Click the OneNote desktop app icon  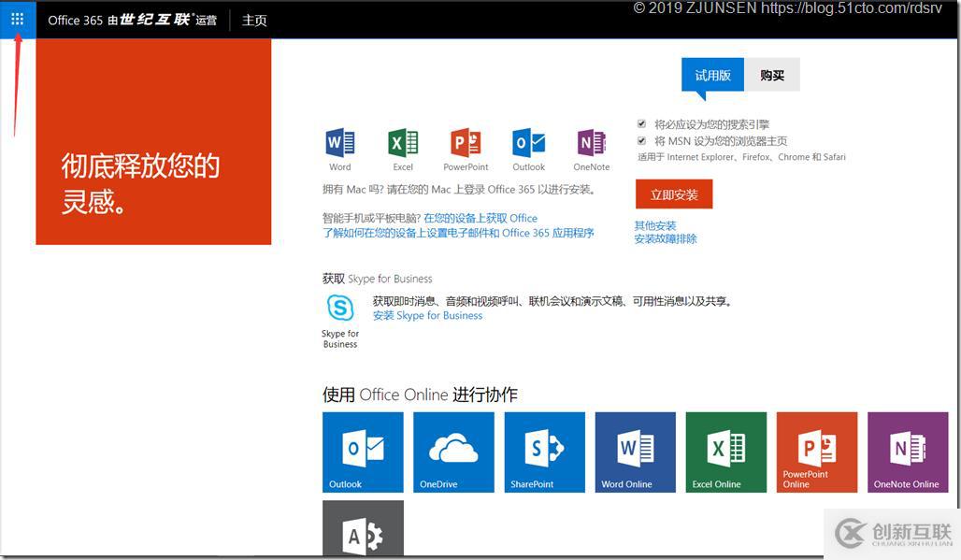pos(592,143)
